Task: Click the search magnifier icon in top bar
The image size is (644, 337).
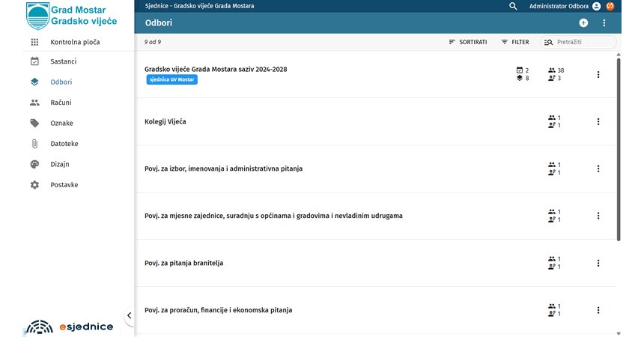Action: (x=513, y=6)
